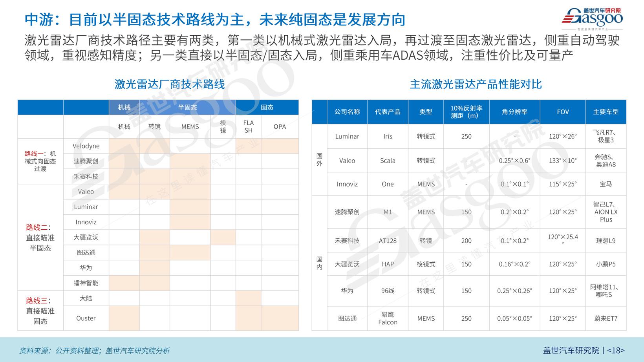644x362 pixels.
Task: Click the shaded FLASH cell in the 大陆 row
Action: [x=248, y=298]
